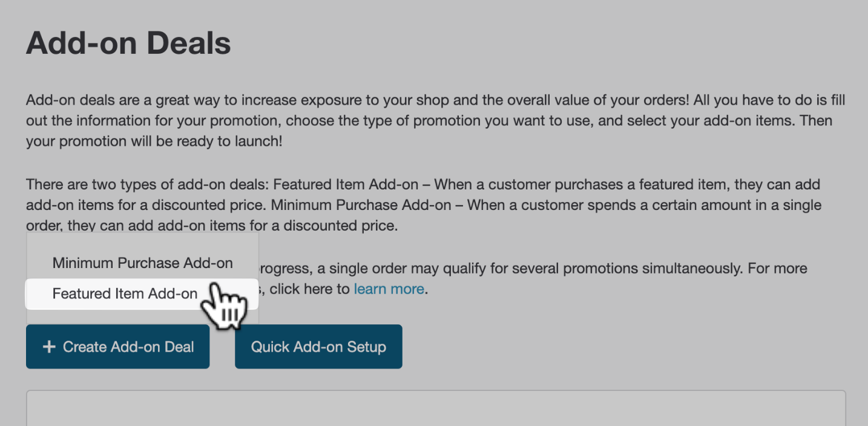Screen dimensions: 868x426
Task: Open Quick Add-on Setup
Action: tap(318, 347)
